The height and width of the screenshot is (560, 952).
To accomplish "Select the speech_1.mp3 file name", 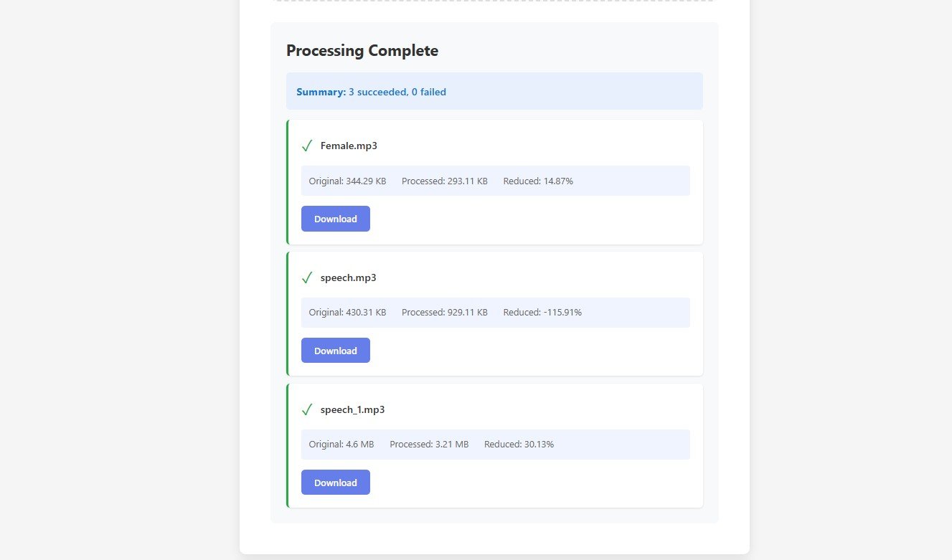I will pyautogui.click(x=353, y=409).
